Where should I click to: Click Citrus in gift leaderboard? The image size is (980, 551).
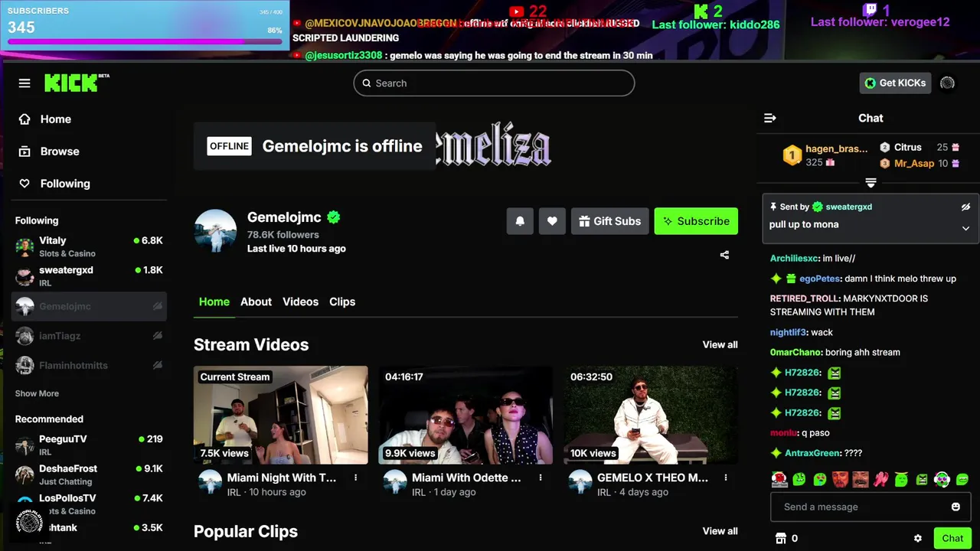click(x=908, y=147)
